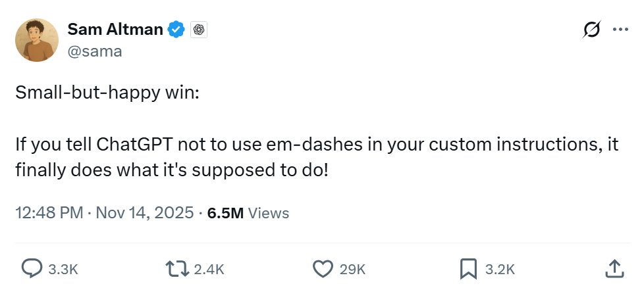This screenshot has width=644, height=286.
Task: Bookmark the post with the bookmark icon
Action: point(468,268)
